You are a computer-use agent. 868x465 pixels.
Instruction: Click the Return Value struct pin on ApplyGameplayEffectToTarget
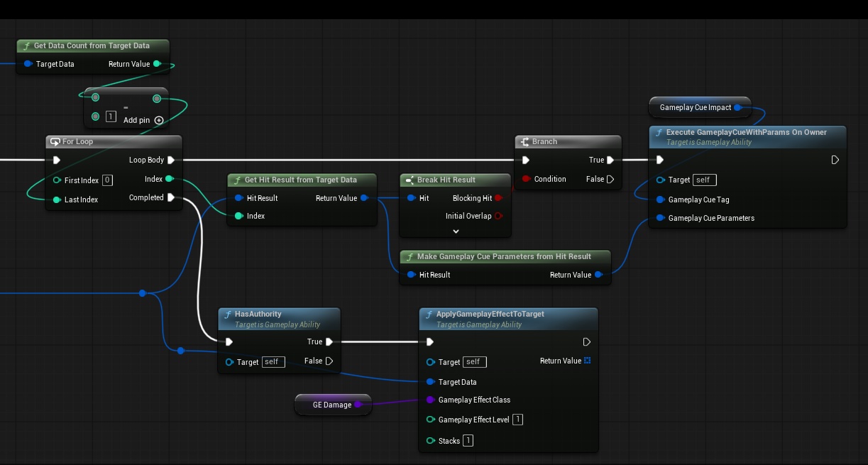tap(587, 361)
